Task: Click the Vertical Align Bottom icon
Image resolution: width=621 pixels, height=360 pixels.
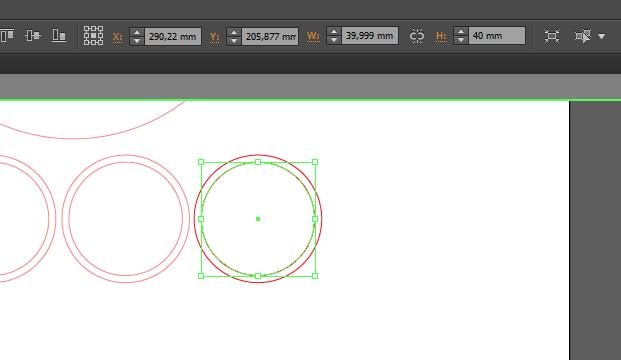Action: tap(59, 36)
